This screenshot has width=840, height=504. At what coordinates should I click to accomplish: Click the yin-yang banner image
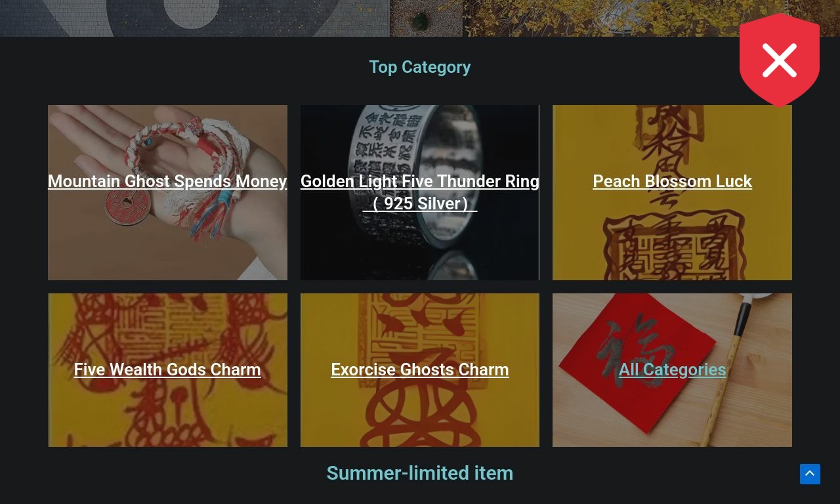[195, 18]
